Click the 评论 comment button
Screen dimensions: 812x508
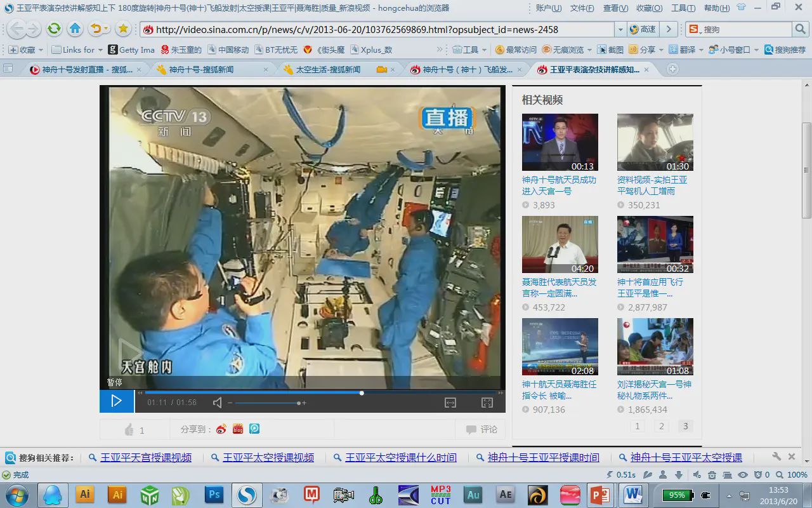click(481, 429)
